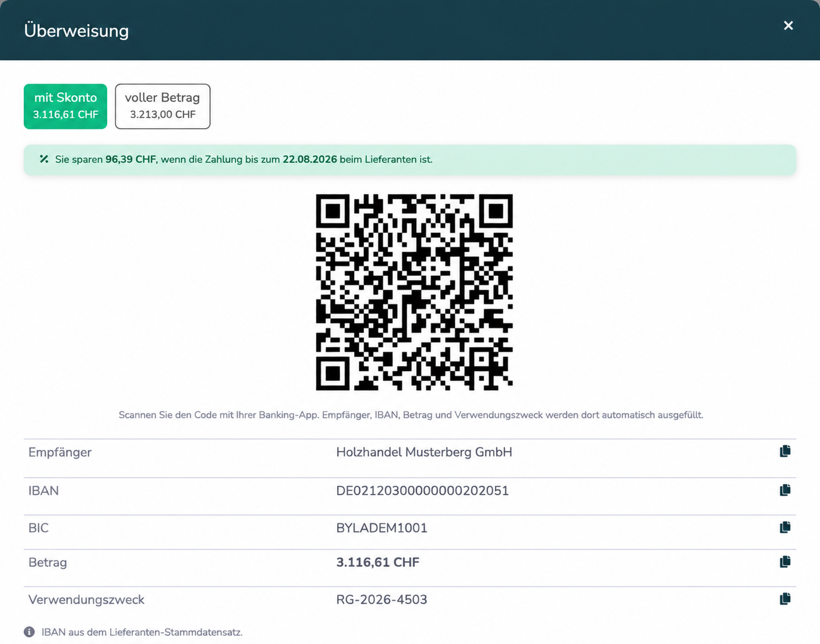
Task: Click the 'IBAN aus dem Lieferanten-Stammdatensatz' note
Action: tap(142, 632)
